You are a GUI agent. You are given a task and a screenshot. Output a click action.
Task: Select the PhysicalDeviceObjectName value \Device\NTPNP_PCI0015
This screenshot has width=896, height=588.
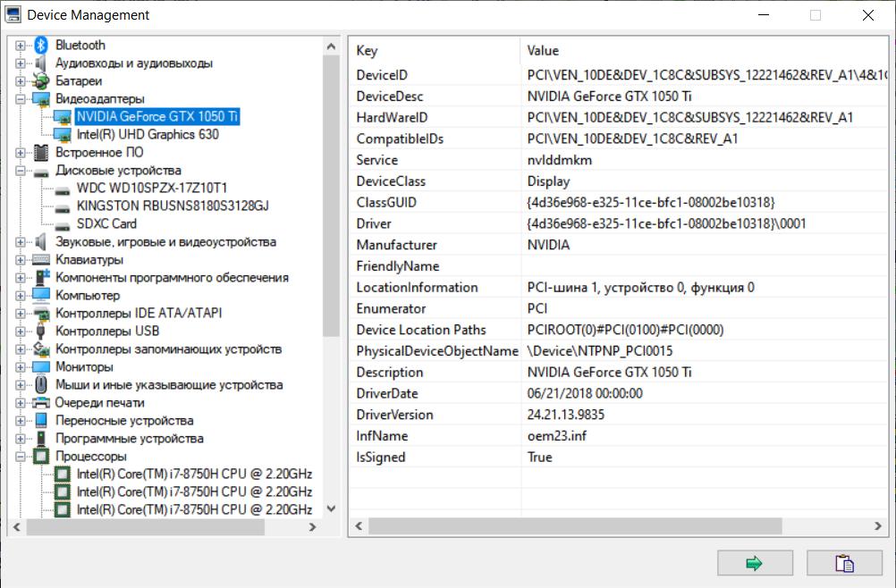pyautogui.click(x=599, y=350)
